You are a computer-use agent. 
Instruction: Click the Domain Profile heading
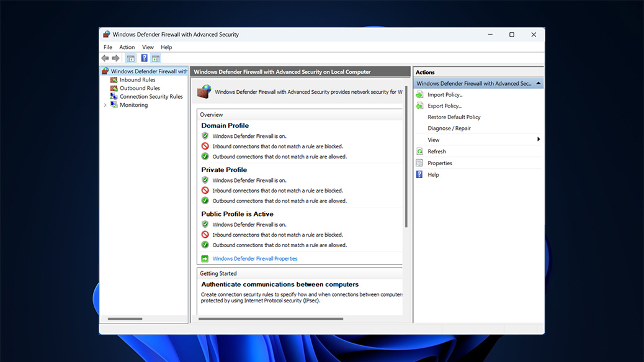coord(225,125)
